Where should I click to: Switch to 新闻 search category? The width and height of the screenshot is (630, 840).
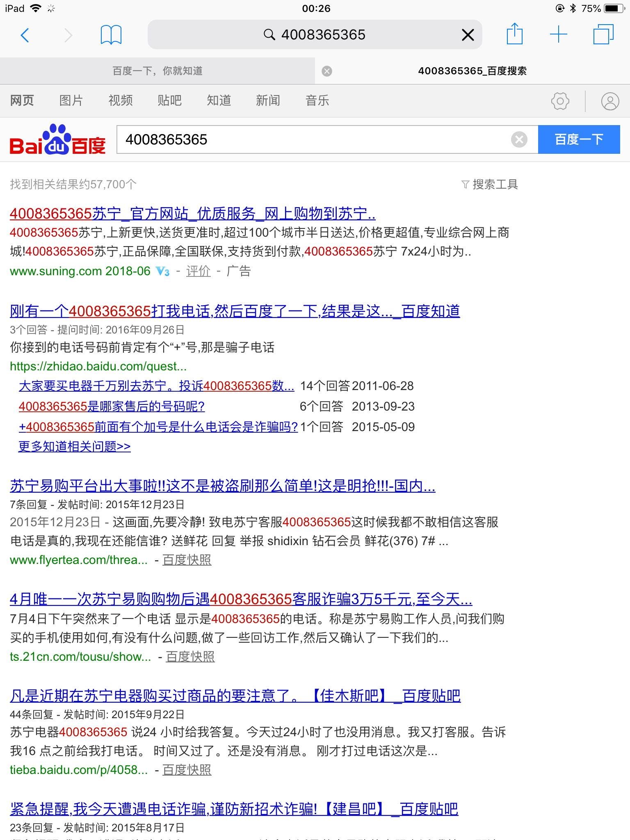[268, 100]
